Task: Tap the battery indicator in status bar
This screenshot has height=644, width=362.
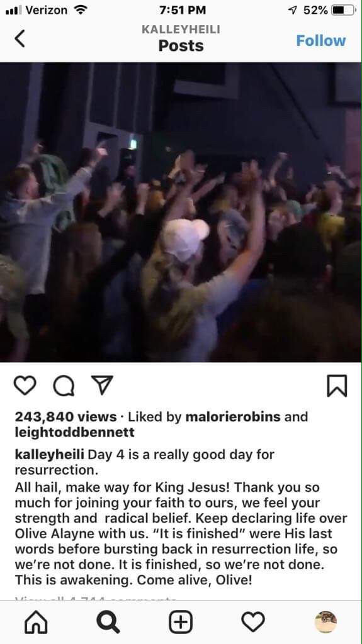Action: click(344, 10)
